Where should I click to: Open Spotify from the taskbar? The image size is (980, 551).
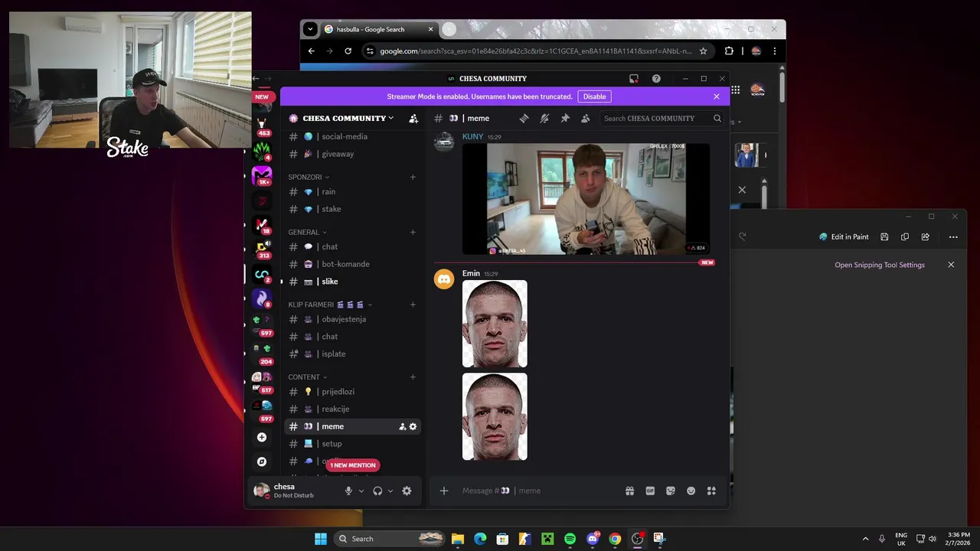[x=570, y=539]
